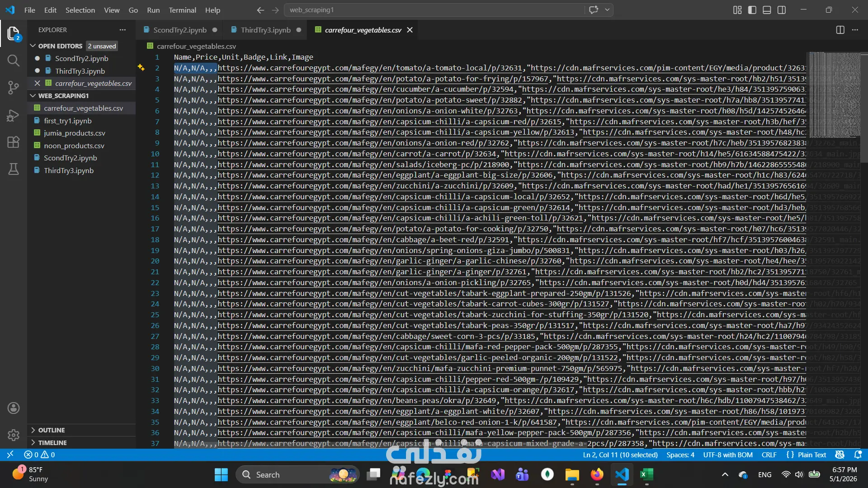Open the Windows Start menu
Viewport: 868px width, 488px height.
221,474
